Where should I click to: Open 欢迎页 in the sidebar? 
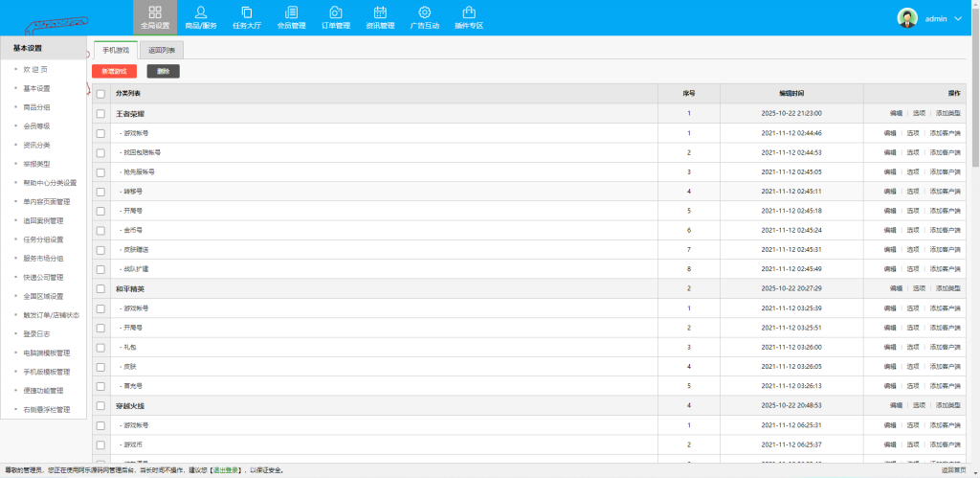[x=35, y=69]
